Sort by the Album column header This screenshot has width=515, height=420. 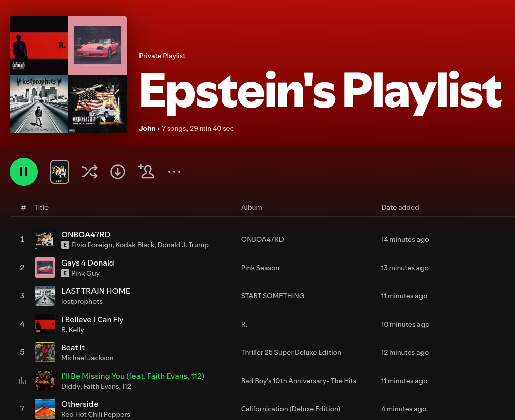pos(251,207)
